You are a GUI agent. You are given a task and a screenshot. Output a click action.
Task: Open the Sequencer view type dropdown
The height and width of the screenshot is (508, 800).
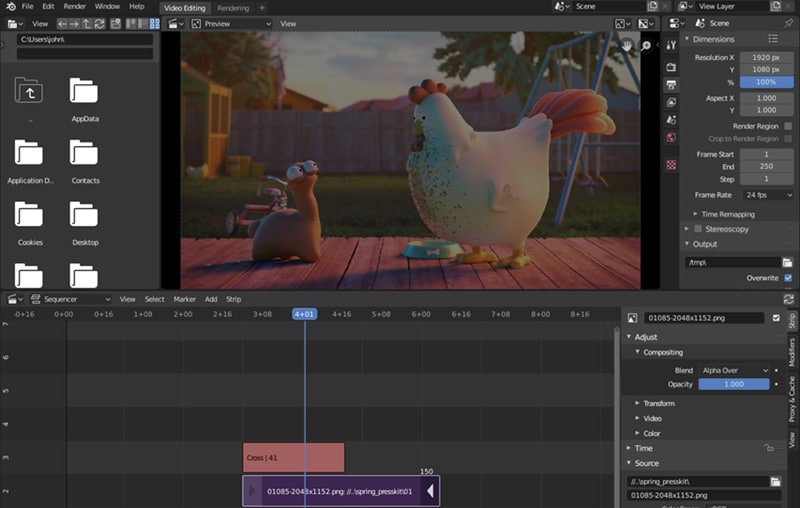[x=70, y=299]
